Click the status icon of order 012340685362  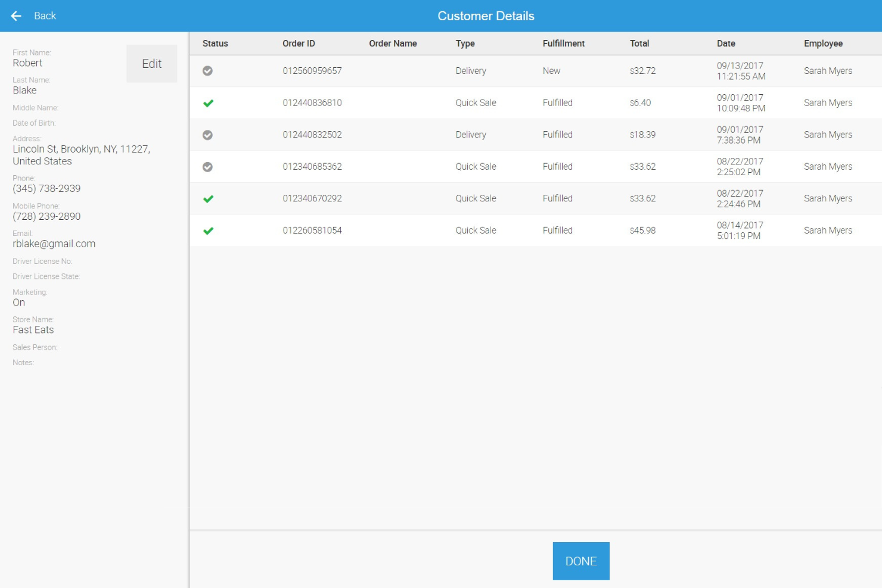(207, 167)
